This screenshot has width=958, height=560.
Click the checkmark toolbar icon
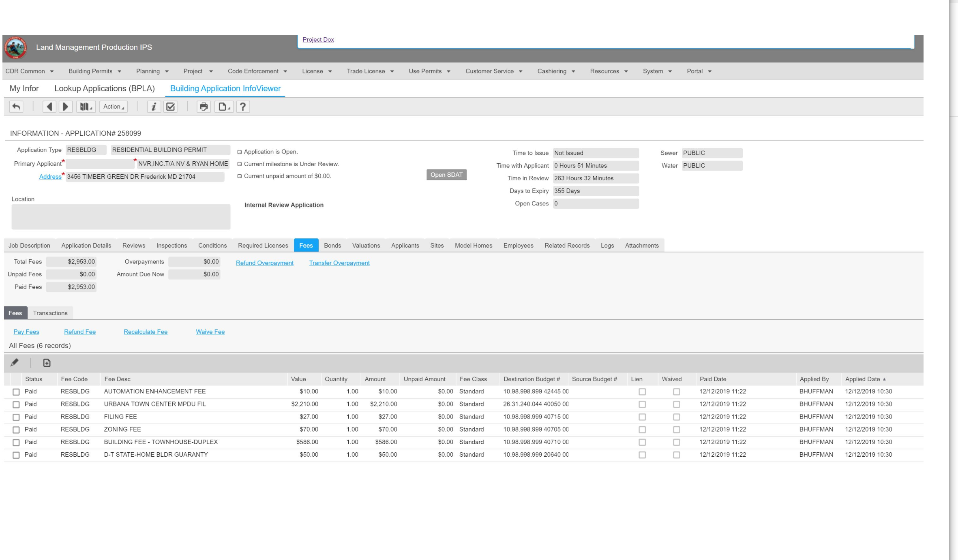[x=171, y=107]
